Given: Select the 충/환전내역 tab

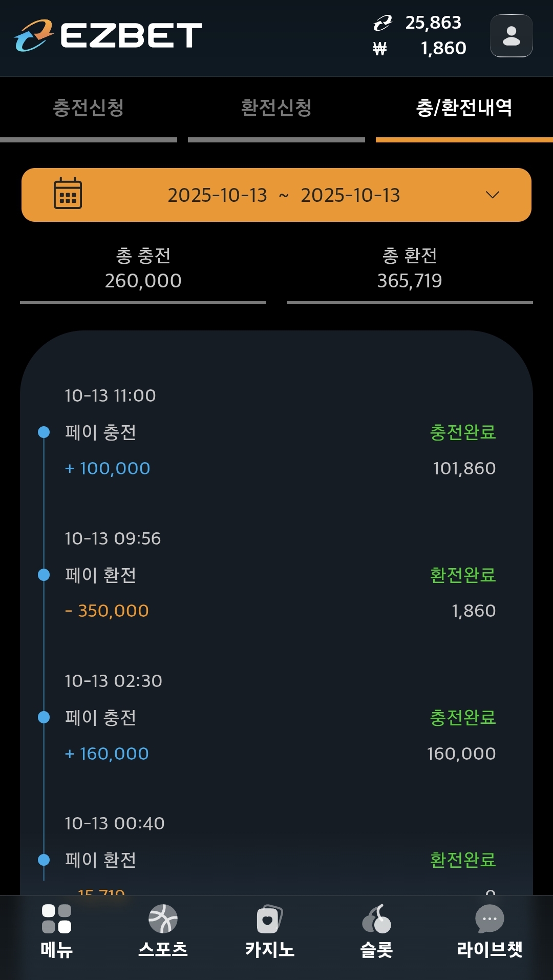Looking at the screenshot, I should (x=464, y=108).
